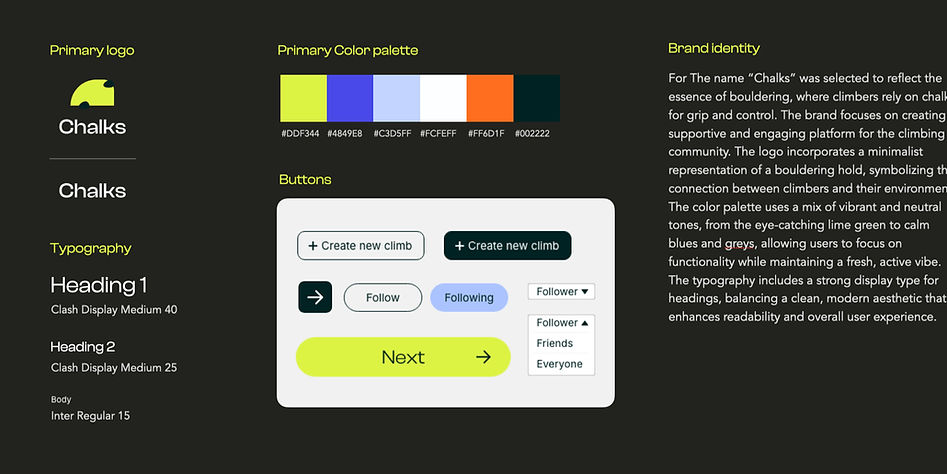Click the Chalks wordmark under the divider

92,191
